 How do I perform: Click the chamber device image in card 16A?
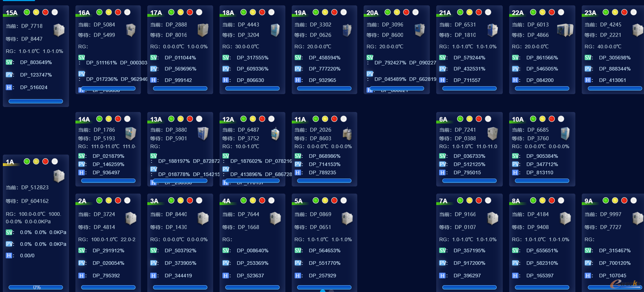(131, 30)
